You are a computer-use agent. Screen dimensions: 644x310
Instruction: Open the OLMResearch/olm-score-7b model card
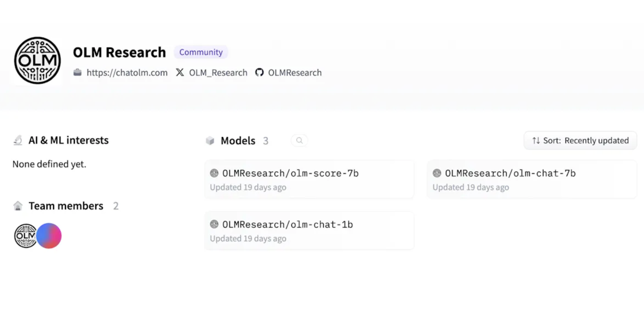pyautogui.click(x=309, y=179)
